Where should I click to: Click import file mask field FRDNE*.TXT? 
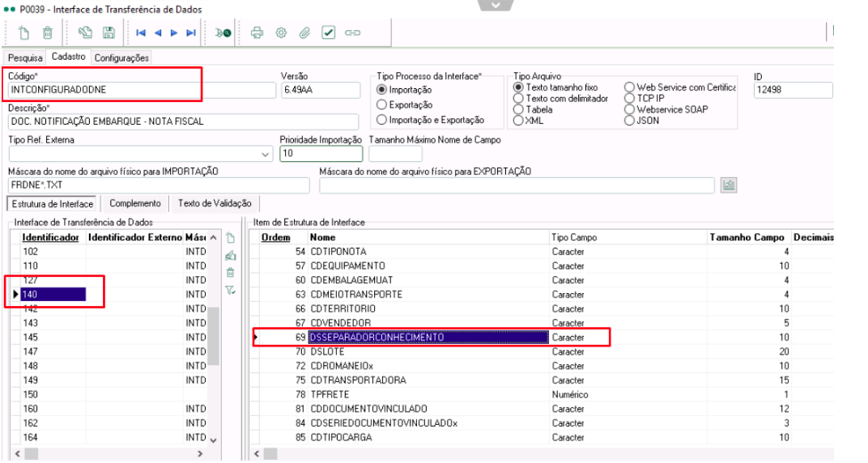(159, 185)
